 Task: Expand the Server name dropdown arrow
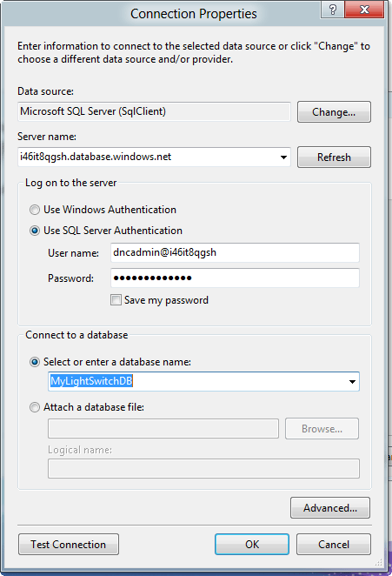(283, 157)
